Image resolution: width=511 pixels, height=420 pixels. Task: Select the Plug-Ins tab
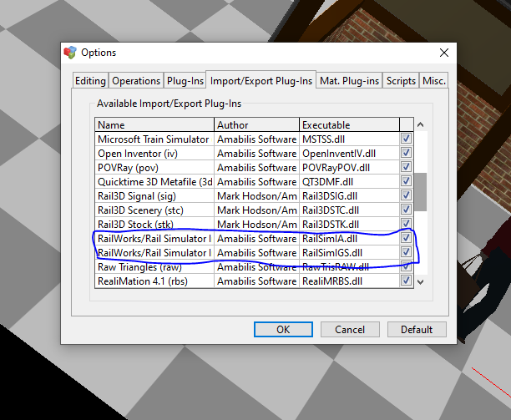click(185, 80)
